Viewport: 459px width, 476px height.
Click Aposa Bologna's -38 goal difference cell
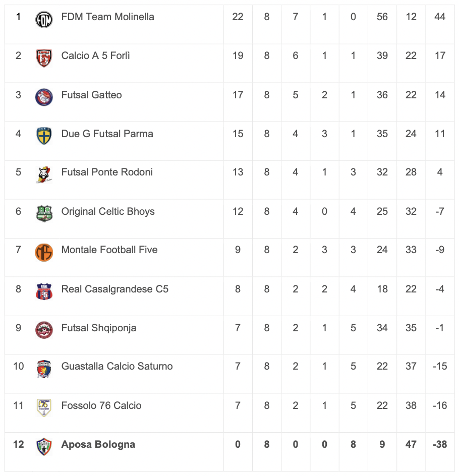[440, 444]
